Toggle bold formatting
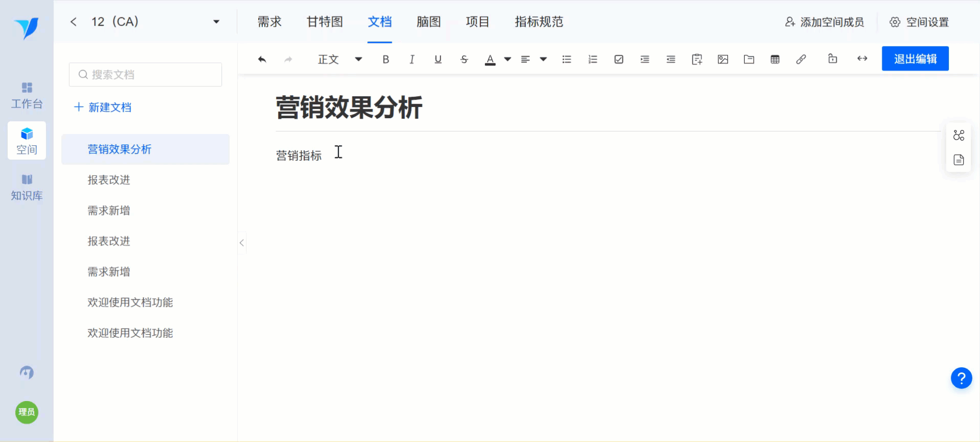980x442 pixels. point(386,59)
